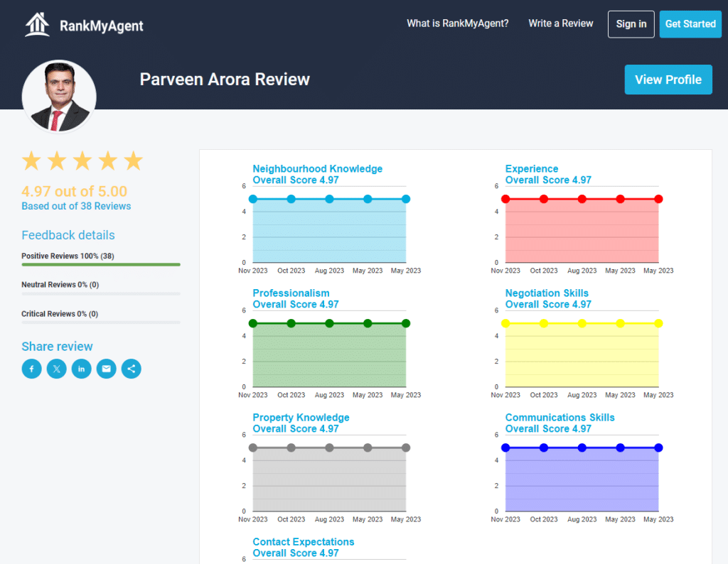The height and width of the screenshot is (564, 728).
Task: Click Property Knowledge chart title
Action: (x=301, y=418)
